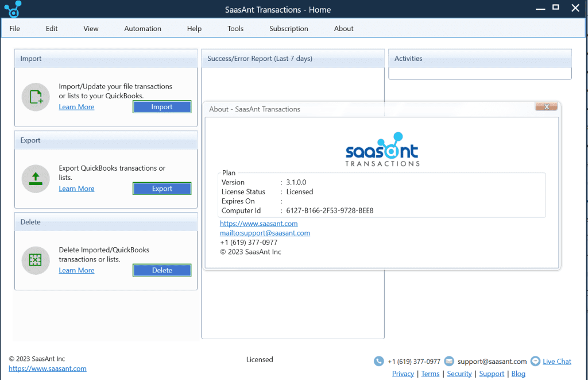Open Learn More under Import
This screenshot has width=588, height=380.
(x=76, y=106)
